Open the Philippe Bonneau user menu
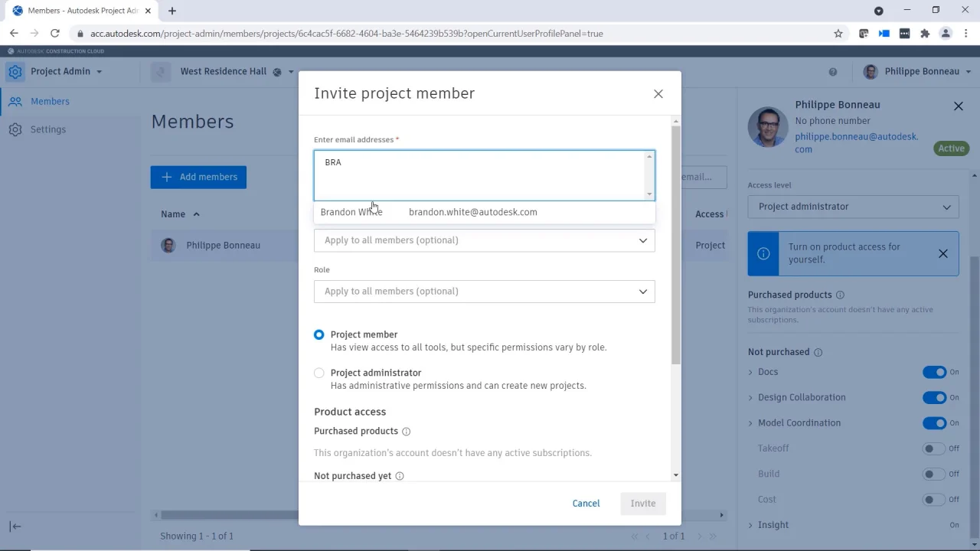Image resolution: width=980 pixels, height=551 pixels. (917, 71)
